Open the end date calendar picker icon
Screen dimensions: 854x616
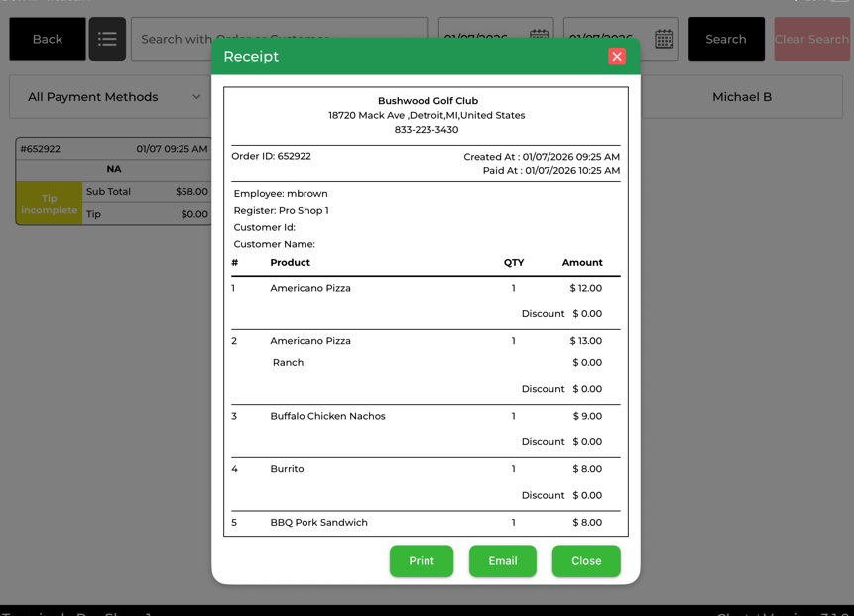pyautogui.click(x=664, y=39)
